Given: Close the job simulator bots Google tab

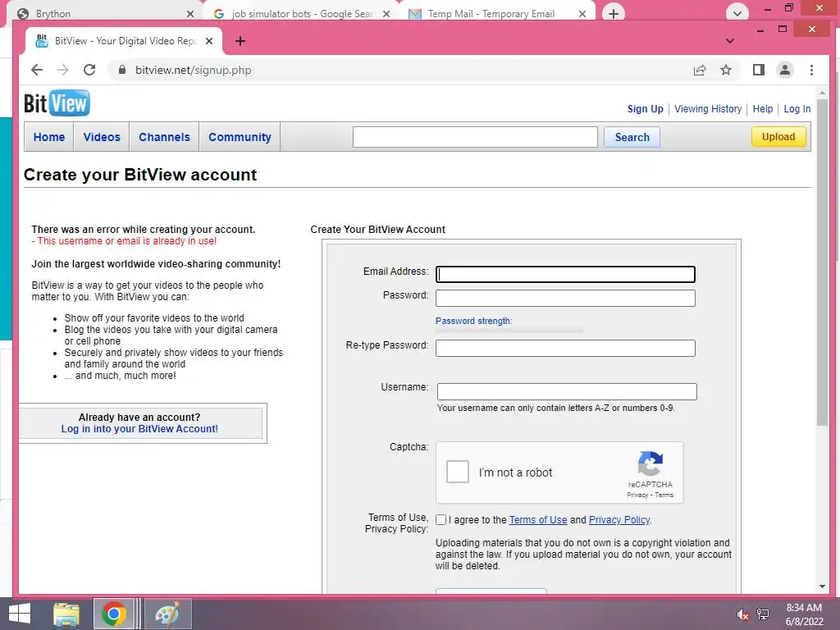Looking at the screenshot, I should (x=386, y=13).
